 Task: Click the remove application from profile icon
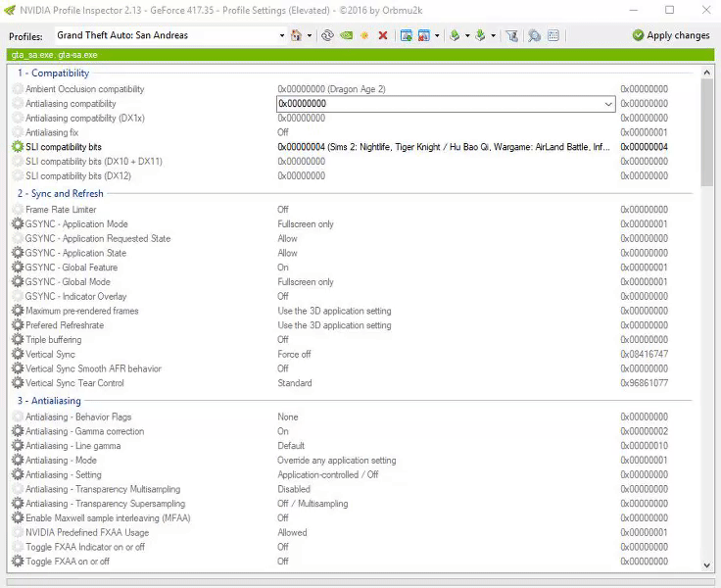[x=424, y=35]
